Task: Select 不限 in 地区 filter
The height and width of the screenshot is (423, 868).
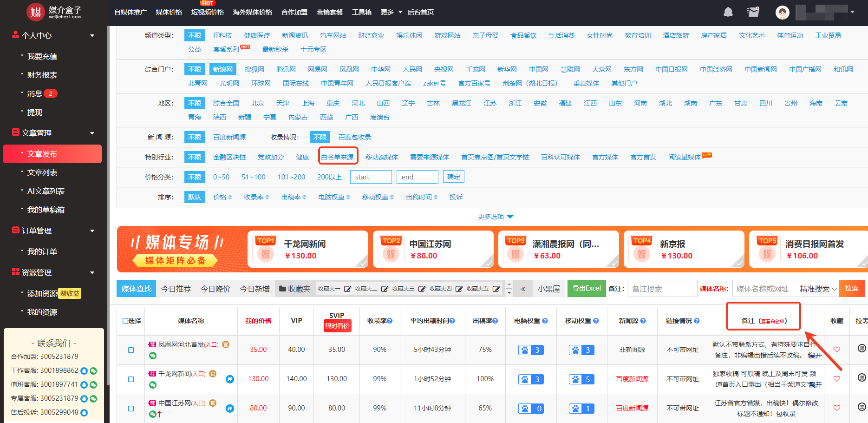Action: point(195,103)
